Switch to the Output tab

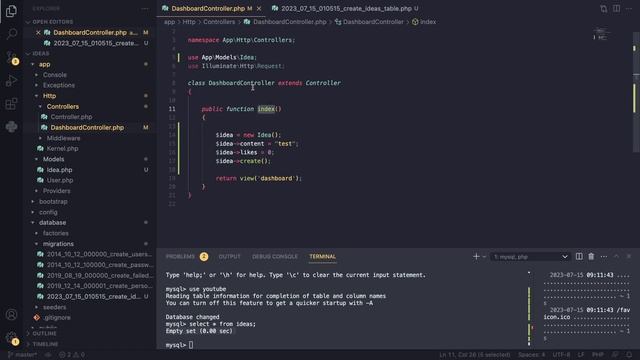(x=229, y=257)
